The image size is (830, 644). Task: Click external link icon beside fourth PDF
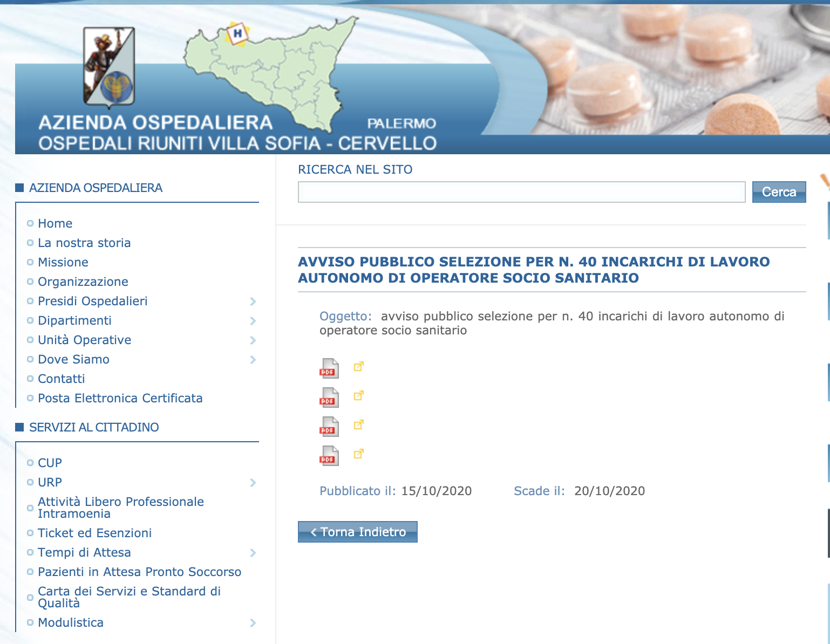tap(358, 454)
